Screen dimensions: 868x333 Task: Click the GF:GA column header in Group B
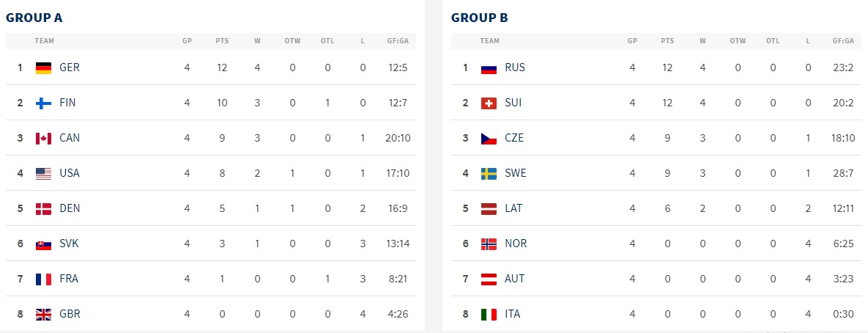click(843, 41)
